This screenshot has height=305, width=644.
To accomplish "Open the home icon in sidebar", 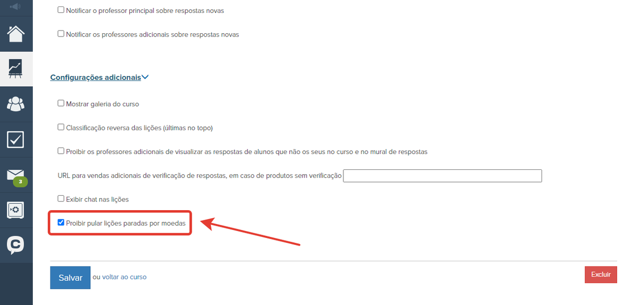I will coord(16,33).
